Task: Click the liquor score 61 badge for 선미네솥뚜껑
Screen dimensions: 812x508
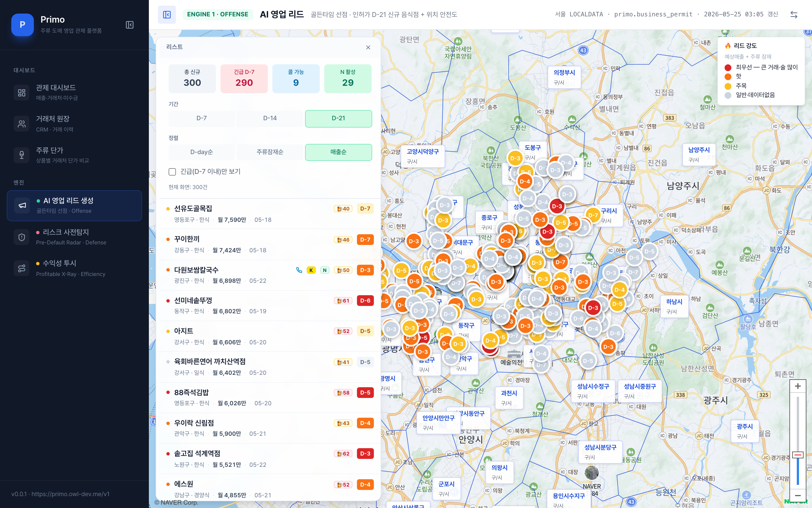Action: click(343, 301)
